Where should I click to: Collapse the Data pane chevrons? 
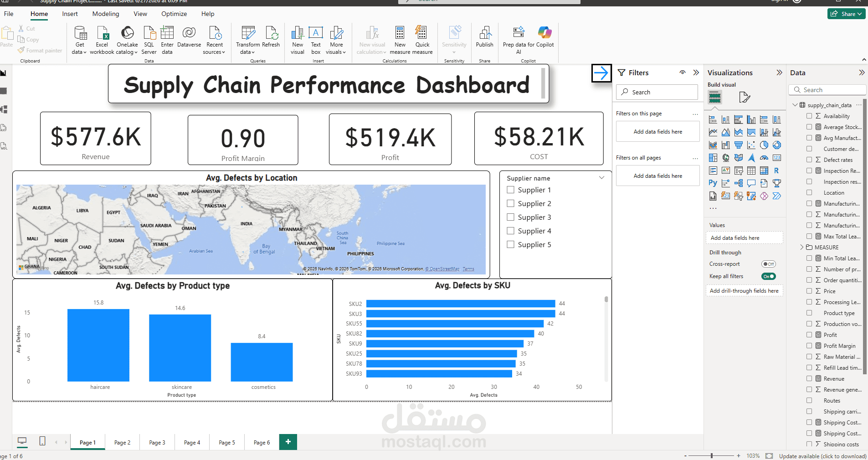pos(862,72)
